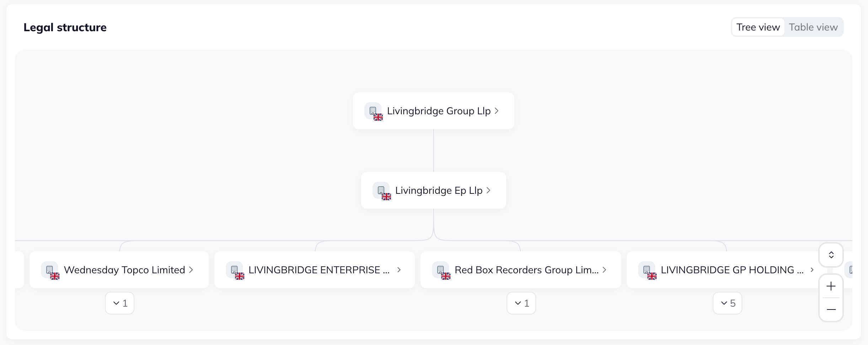Click Wednesday Topco Limited company icon

pyautogui.click(x=50, y=270)
